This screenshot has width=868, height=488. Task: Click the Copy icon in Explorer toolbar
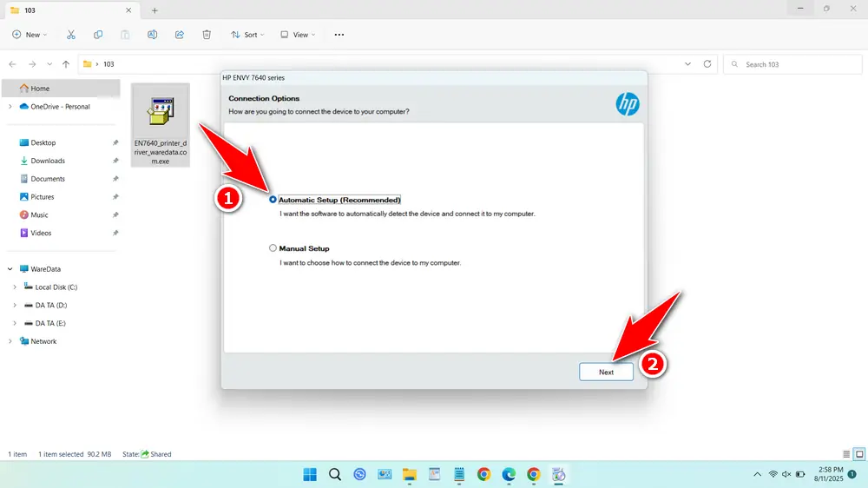[98, 35]
